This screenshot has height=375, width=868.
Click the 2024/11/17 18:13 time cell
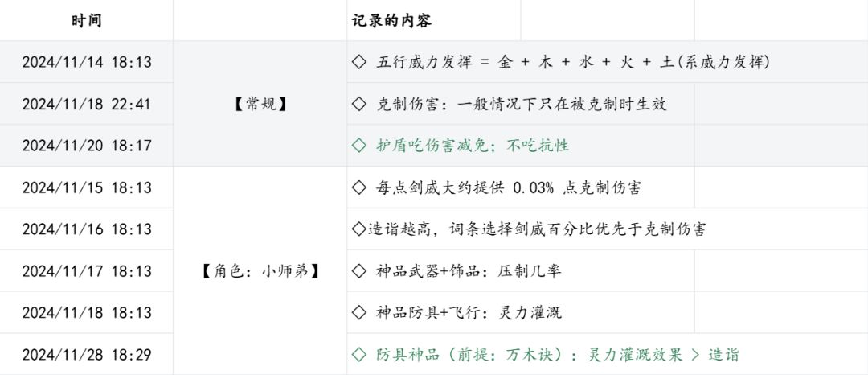tap(87, 271)
